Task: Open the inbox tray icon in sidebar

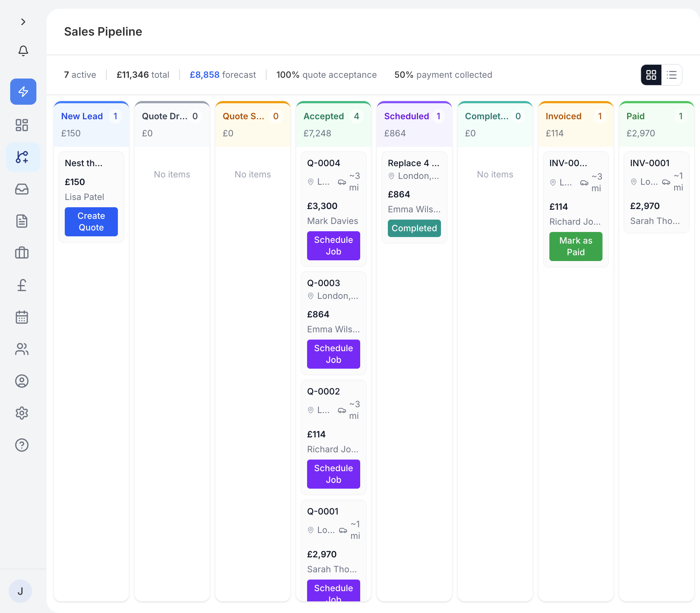Action: (22, 189)
